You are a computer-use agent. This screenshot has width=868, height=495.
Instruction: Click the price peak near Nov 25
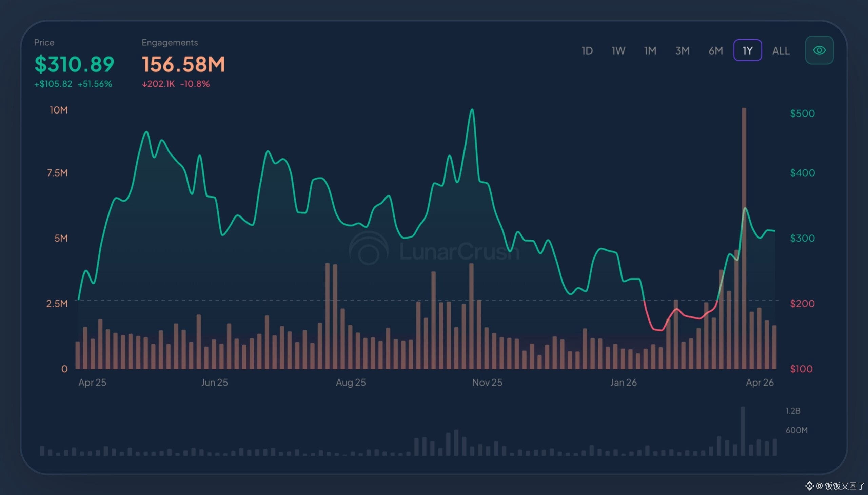472,110
